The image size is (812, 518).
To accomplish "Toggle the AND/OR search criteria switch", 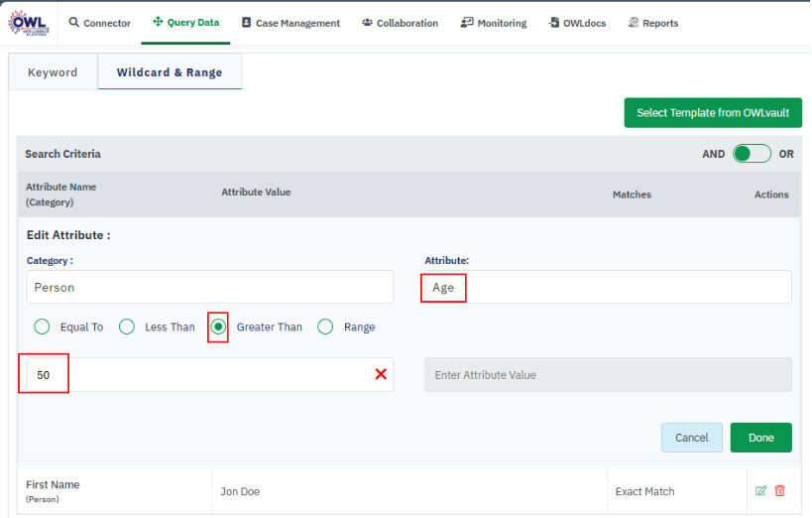I will tap(752, 154).
